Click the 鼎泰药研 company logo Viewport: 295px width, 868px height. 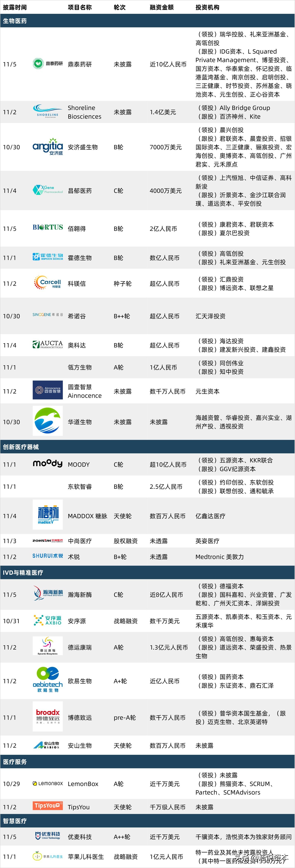click(48, 63)
